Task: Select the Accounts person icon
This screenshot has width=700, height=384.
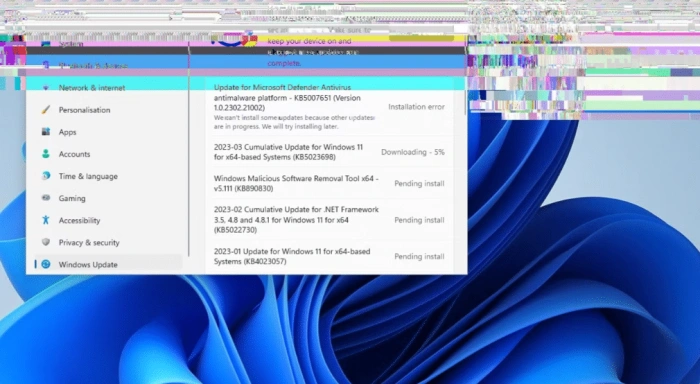Action: 46,154
